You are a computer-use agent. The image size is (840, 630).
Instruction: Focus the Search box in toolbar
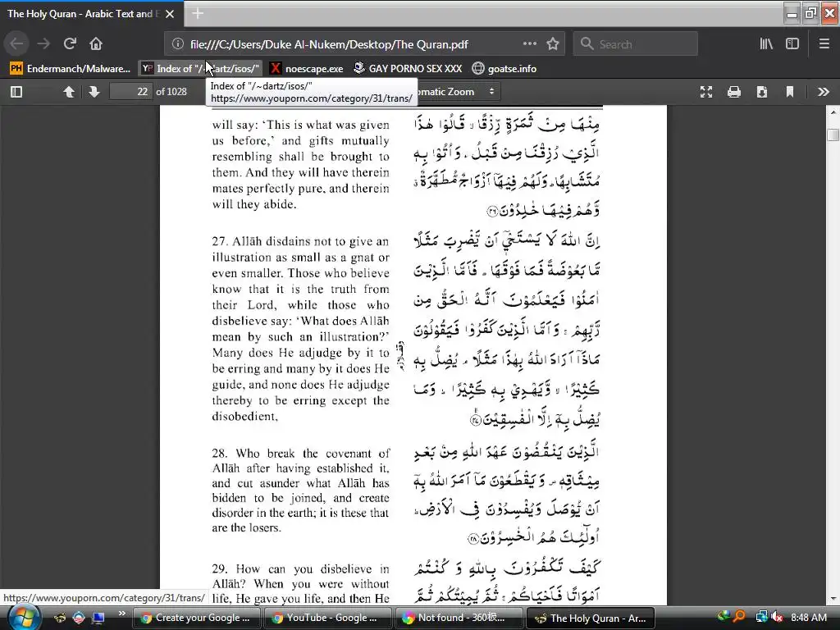point(636,44)
